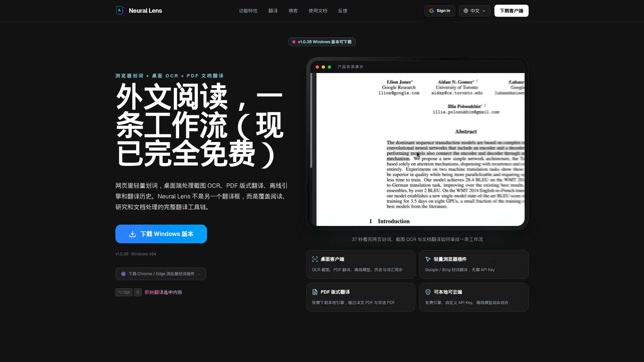Click the document icon on PDF 版式翻译 card

click(x=315, y=292)
